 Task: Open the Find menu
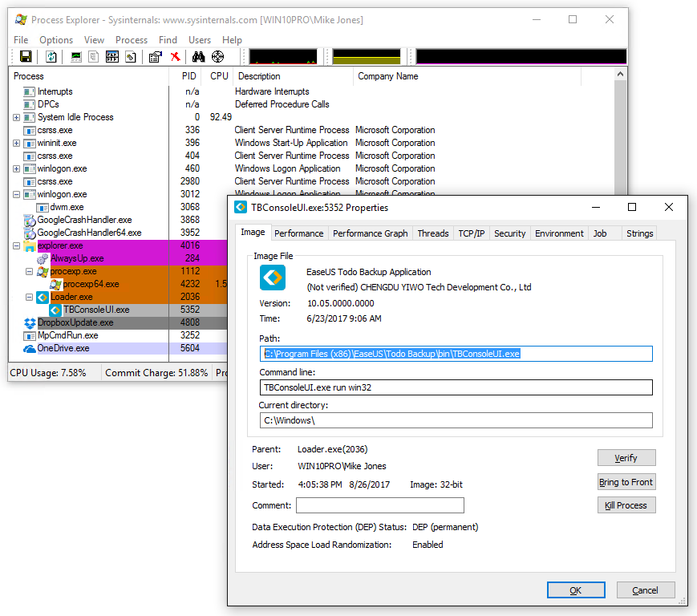168,40
